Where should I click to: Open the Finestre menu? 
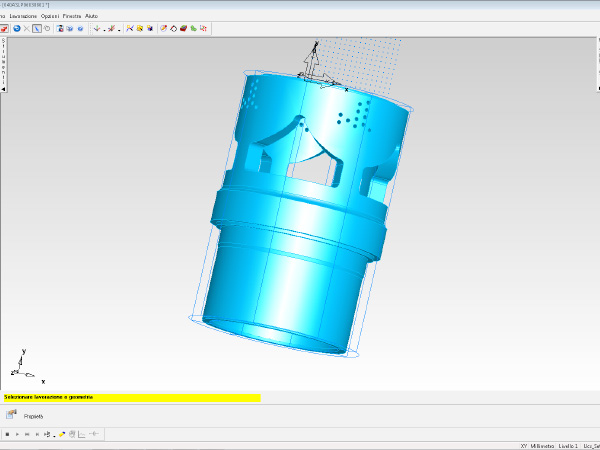point(72,16)
